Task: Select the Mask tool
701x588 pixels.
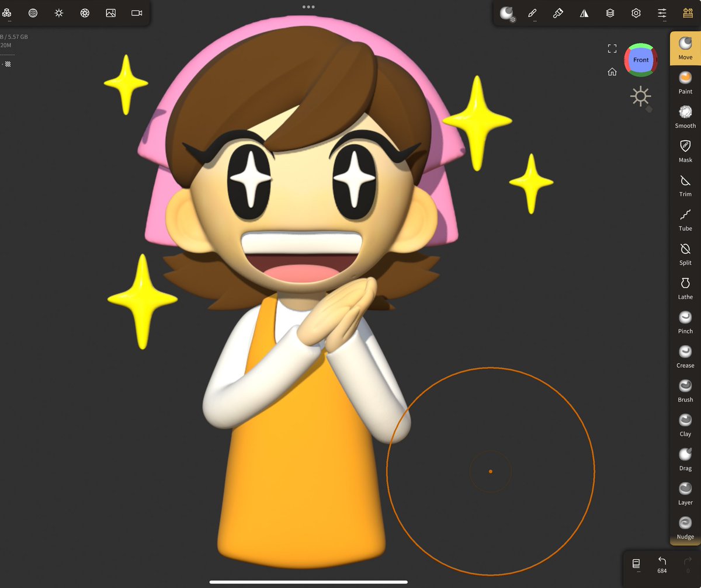Action: [685, 151]
